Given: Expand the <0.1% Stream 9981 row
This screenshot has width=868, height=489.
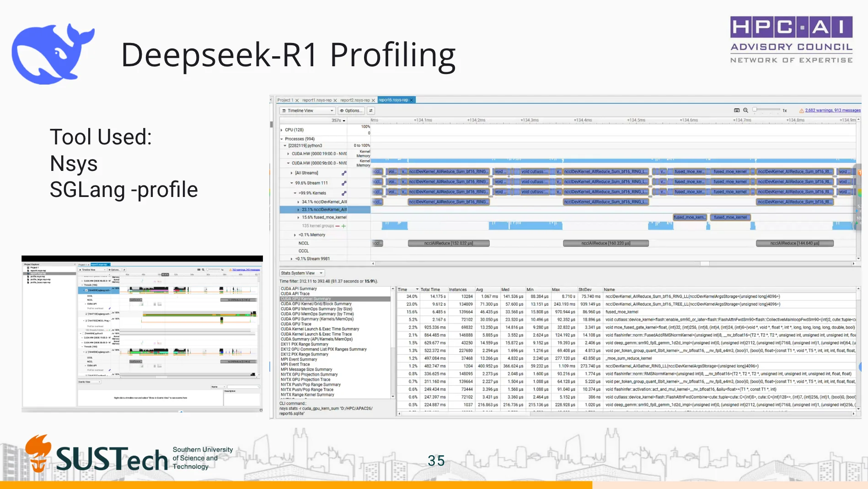Looking at the screenshot, I should pyautogui.click(x=292, y=259).
